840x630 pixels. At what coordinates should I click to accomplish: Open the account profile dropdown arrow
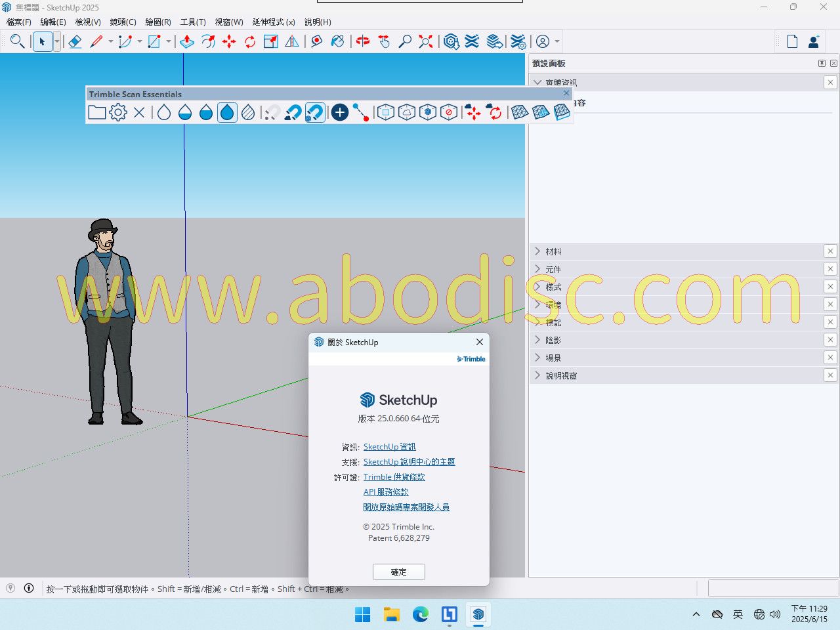557,41
